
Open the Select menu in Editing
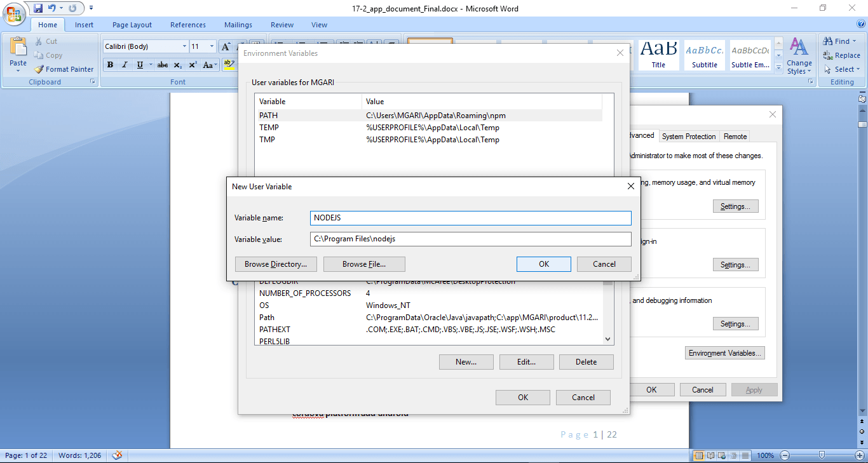841,69
